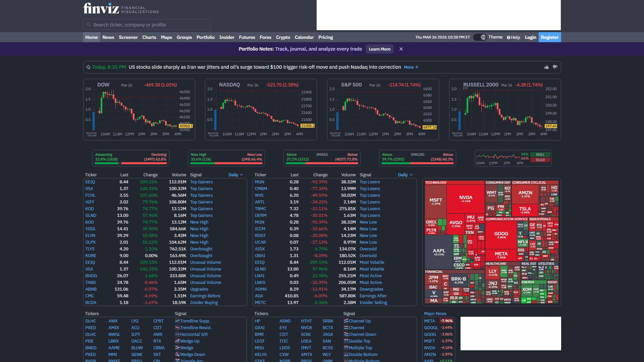Image resolution: width=644 pixels, height=362 pixels.
Task: Click the Triangle Asc pattern icon
Action: (177, 361)
